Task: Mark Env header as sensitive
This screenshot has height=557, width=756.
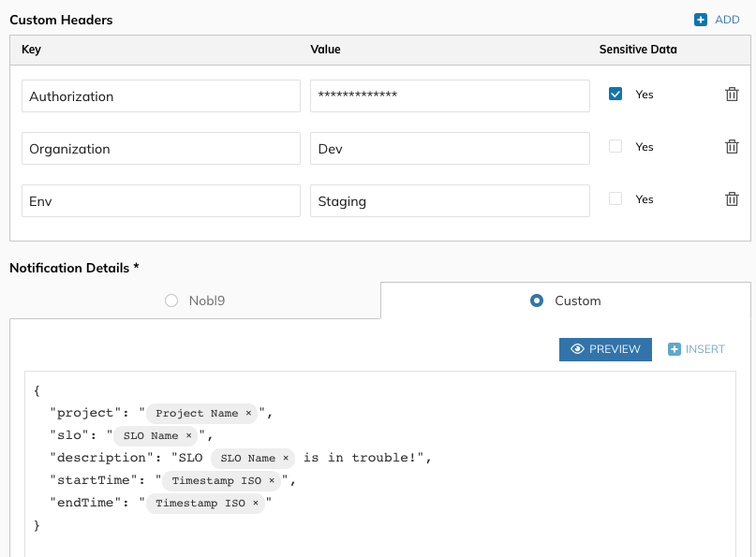Action: [x=615, y=199]
